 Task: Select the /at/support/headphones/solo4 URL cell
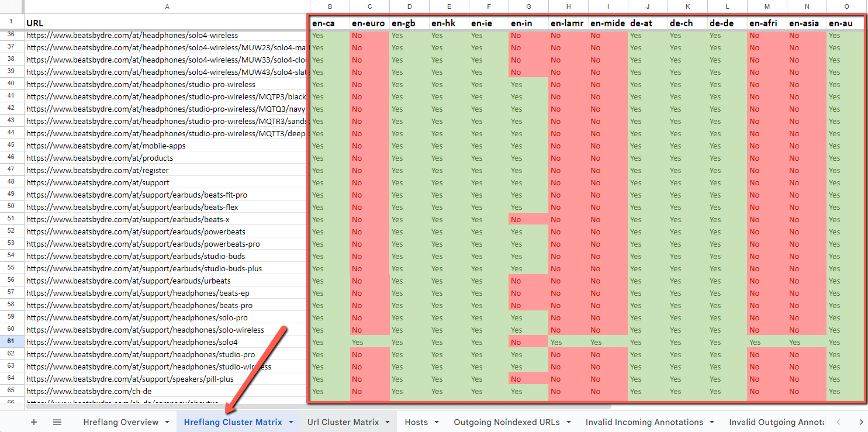(167, 342)
